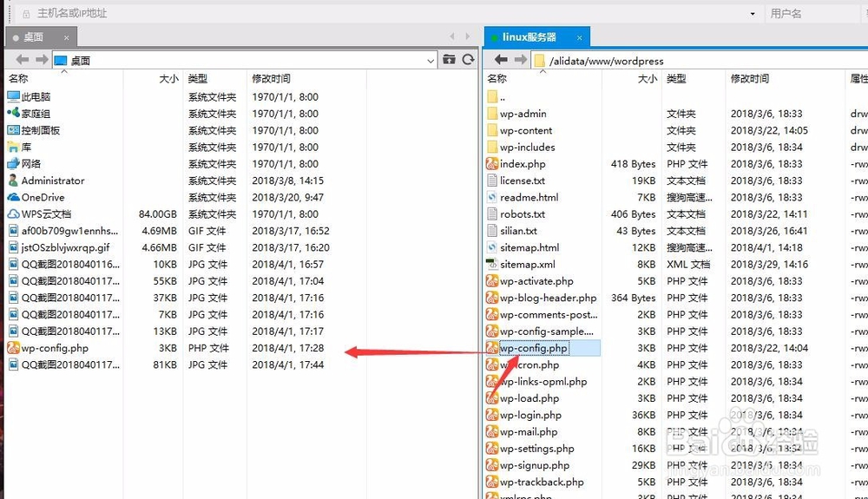Select silian.txt in the remote list

coord(519,231)
